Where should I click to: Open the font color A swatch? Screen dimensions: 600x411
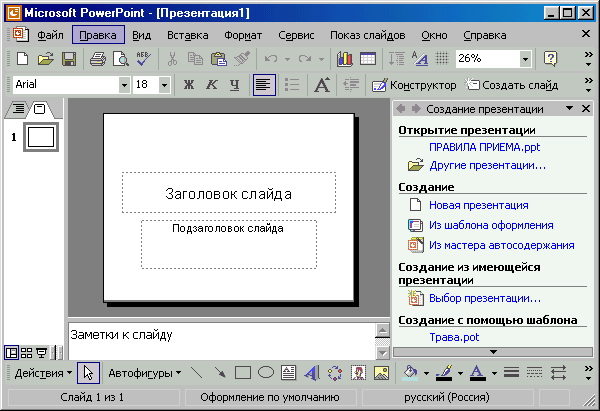[477, 372]
